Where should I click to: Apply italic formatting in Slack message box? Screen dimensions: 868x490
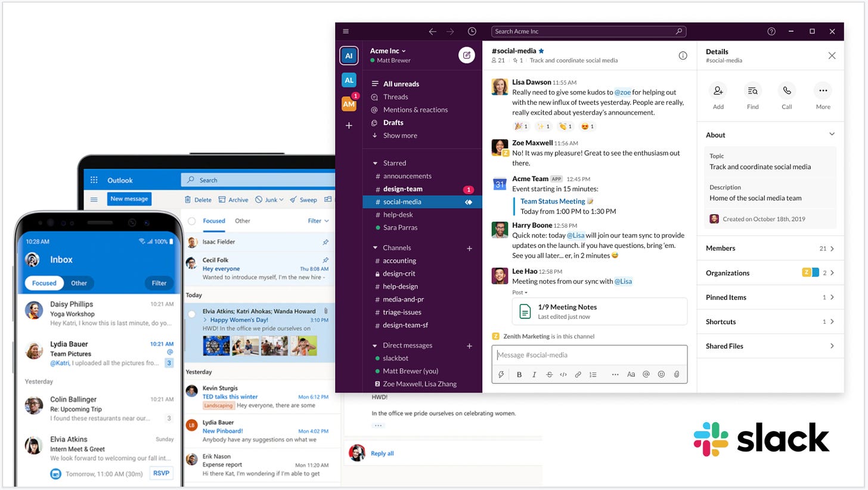point(534,374)
